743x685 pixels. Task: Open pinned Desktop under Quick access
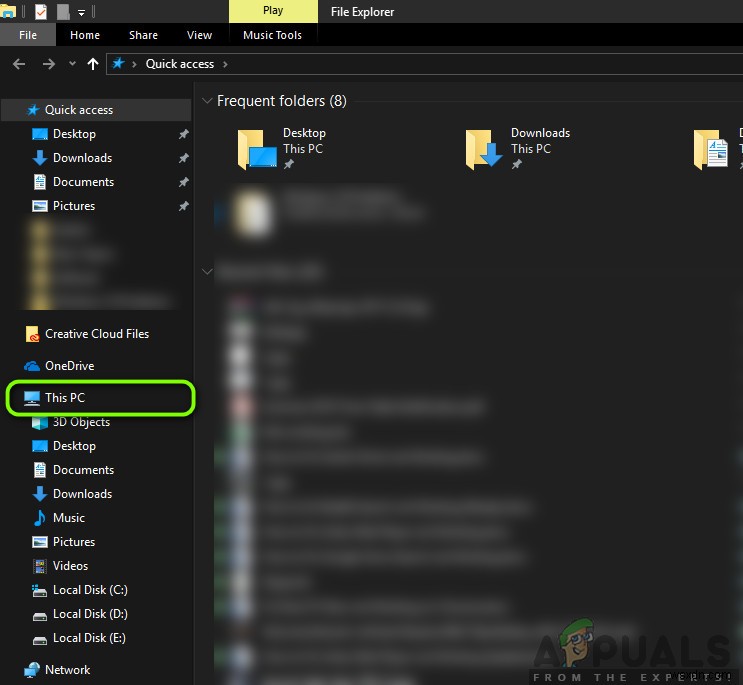click(74, 134)
